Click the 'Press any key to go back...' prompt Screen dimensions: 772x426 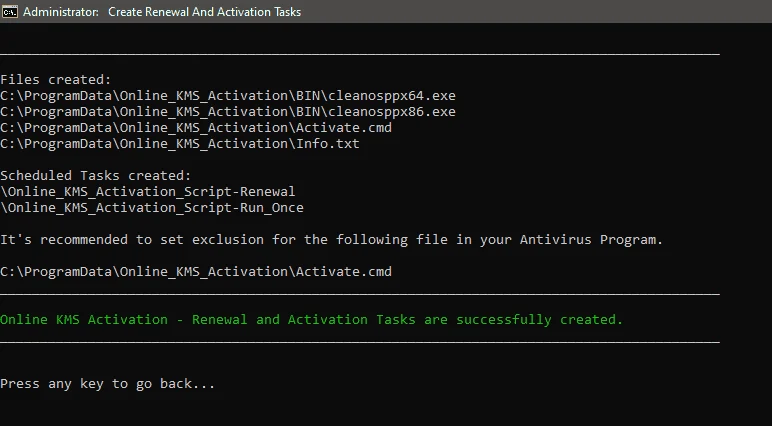107,384
